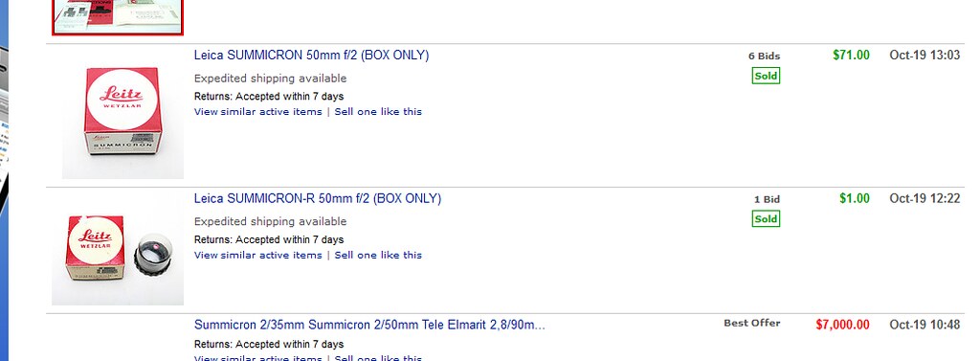Click Oct-19 13:03 end date
Viewport: 980px width, 361px height.
point(924,55)
